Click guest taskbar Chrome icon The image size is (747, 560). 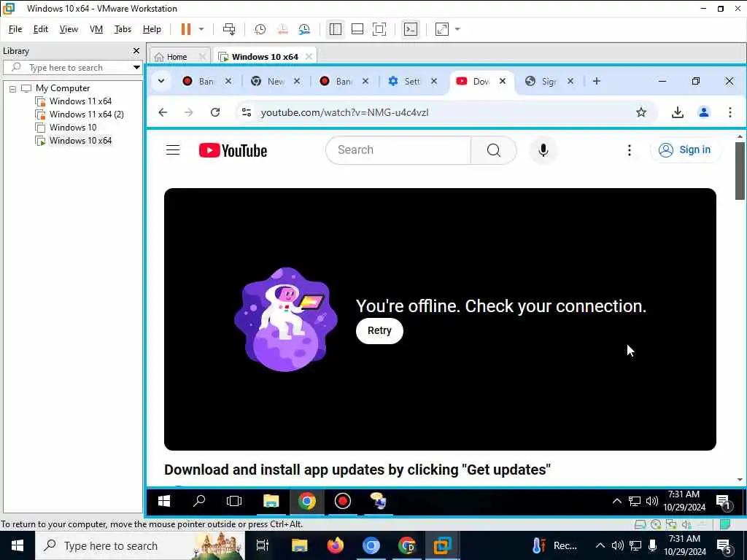click(307, 501)
